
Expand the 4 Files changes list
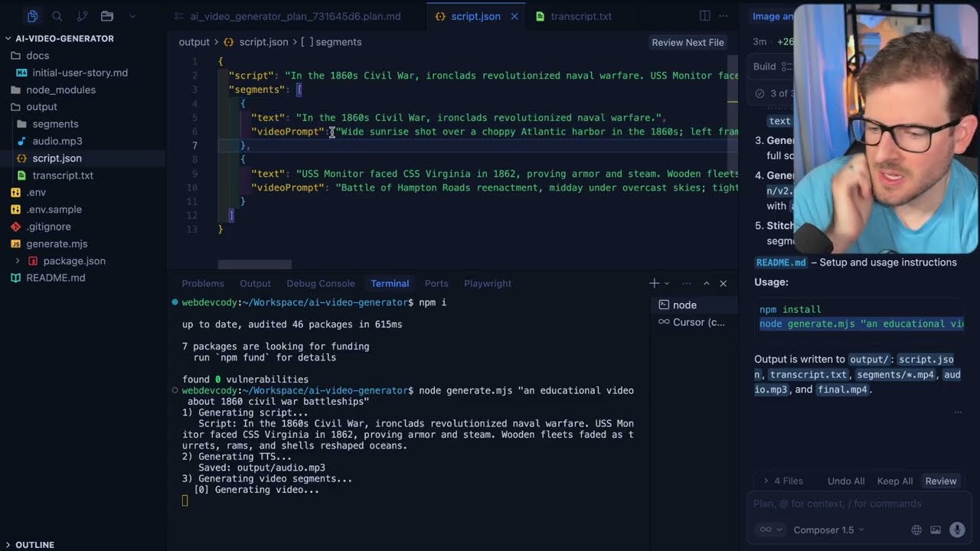coord(782,481)
